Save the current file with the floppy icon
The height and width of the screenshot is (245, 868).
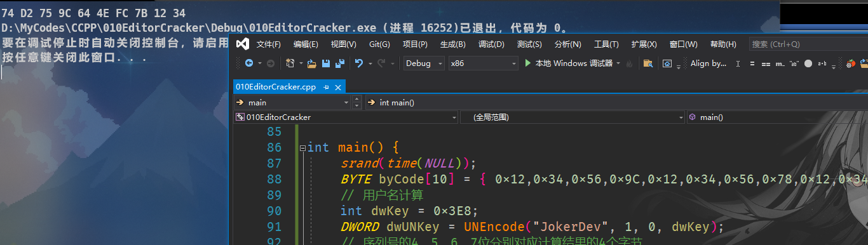point(326,63)
